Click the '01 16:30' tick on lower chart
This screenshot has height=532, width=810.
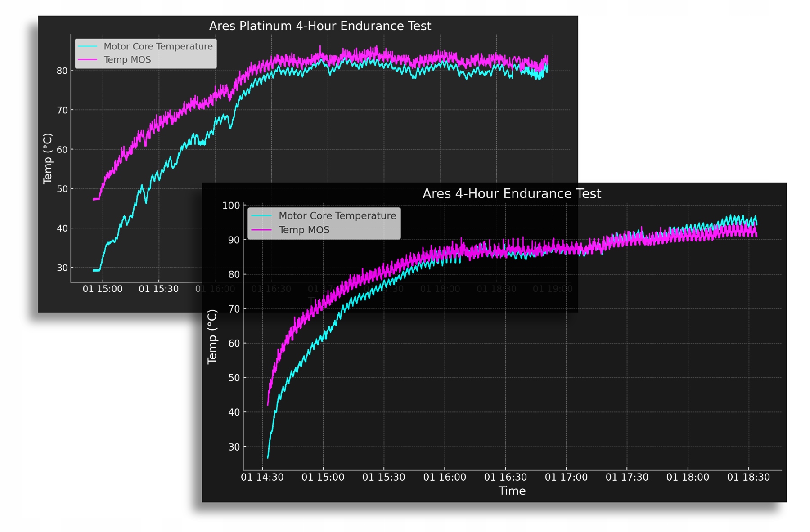tap(505, 477)
